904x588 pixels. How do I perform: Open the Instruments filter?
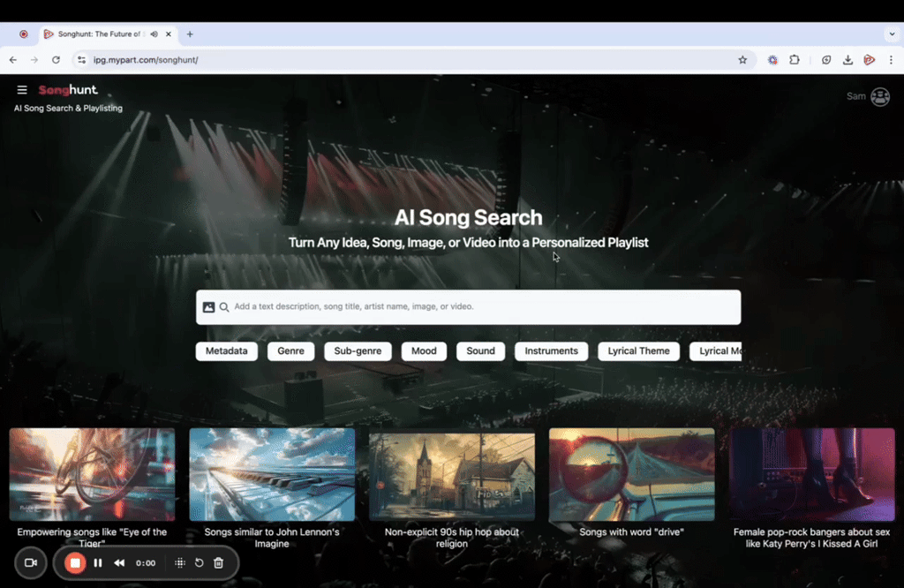(x=551, y=351)
